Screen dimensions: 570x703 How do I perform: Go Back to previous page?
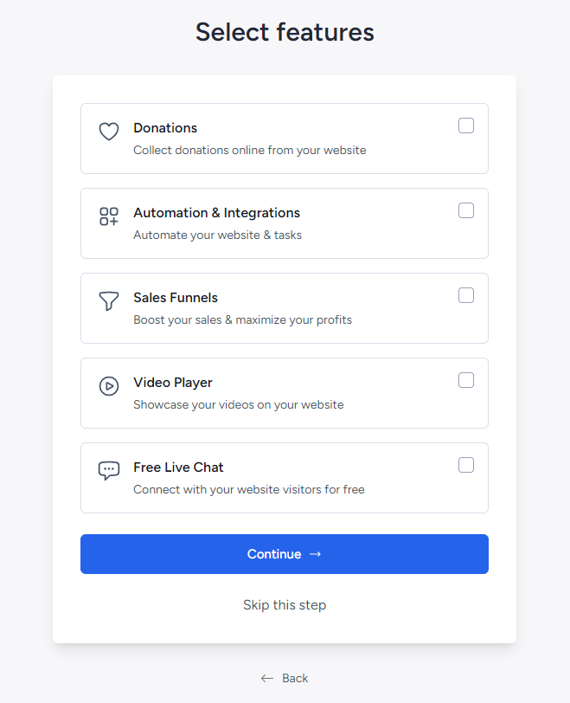(x=284, y=678)
